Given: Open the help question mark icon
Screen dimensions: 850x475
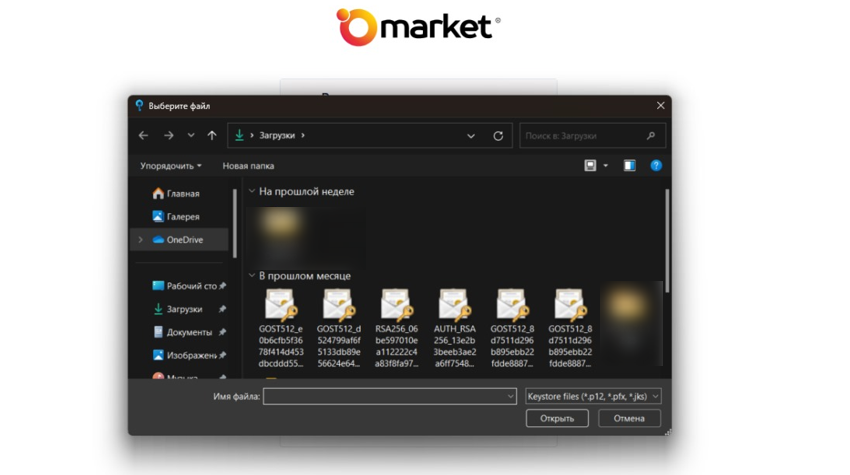Looking at the screenshot, I should tap(656, 166).
